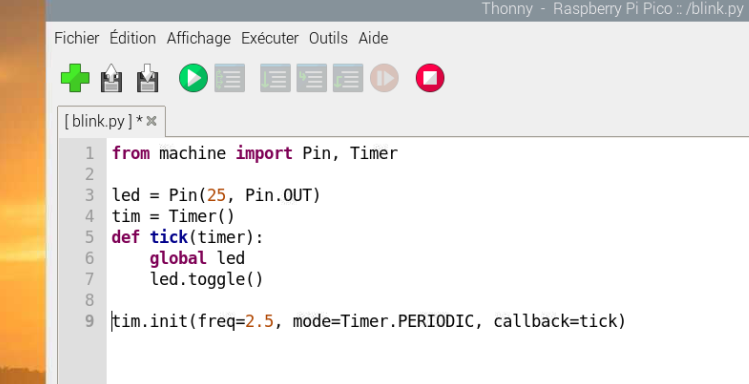This screenshot has width=749, height=384.
Task: Open the Fichier menu
Action: click(x=77, y=38)
